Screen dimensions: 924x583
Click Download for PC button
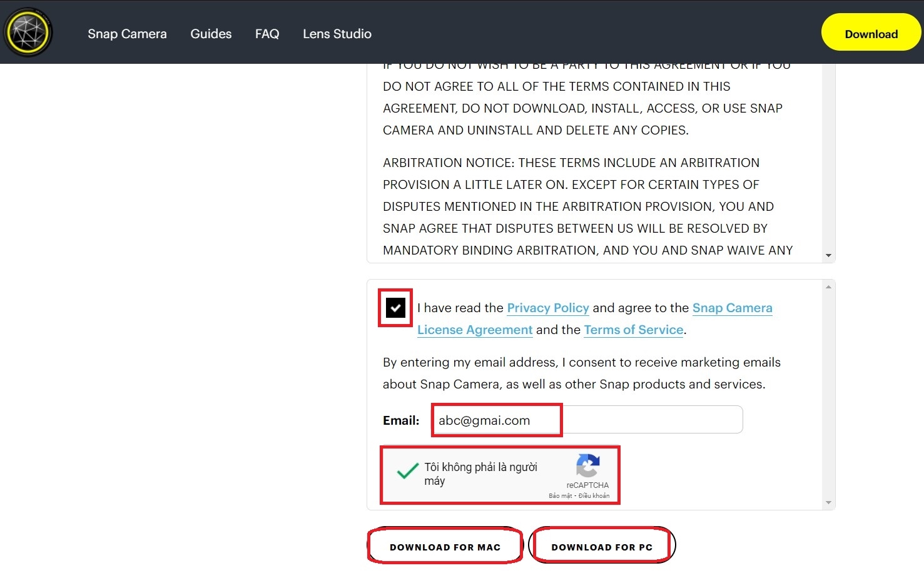(x=602, y=547)
